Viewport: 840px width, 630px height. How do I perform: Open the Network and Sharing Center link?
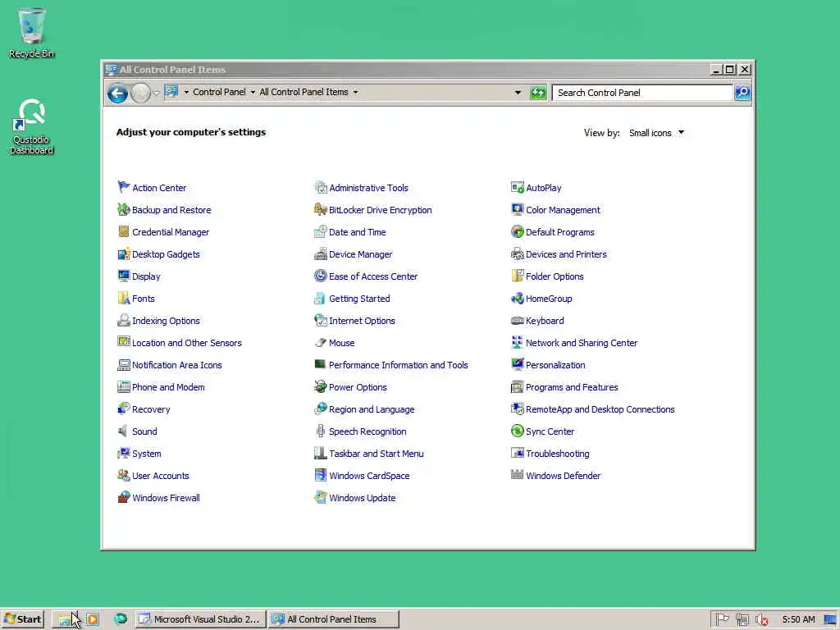(582, 343)
